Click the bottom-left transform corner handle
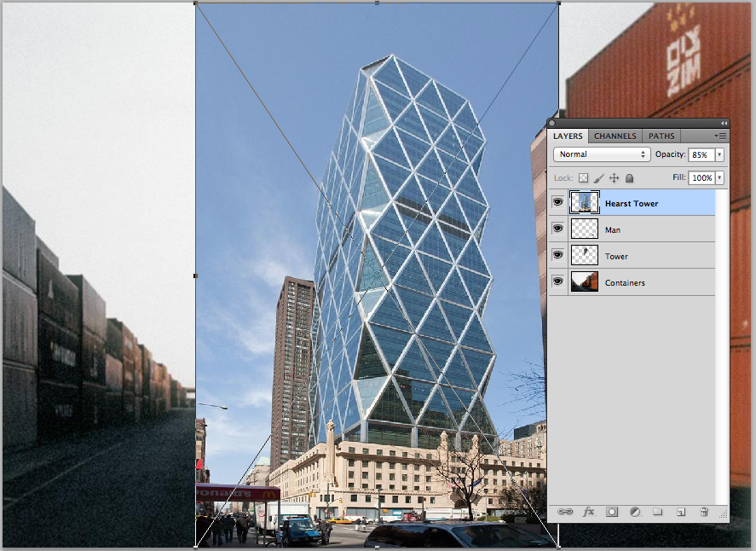The image size is (756, 551). tap(196, 547)
